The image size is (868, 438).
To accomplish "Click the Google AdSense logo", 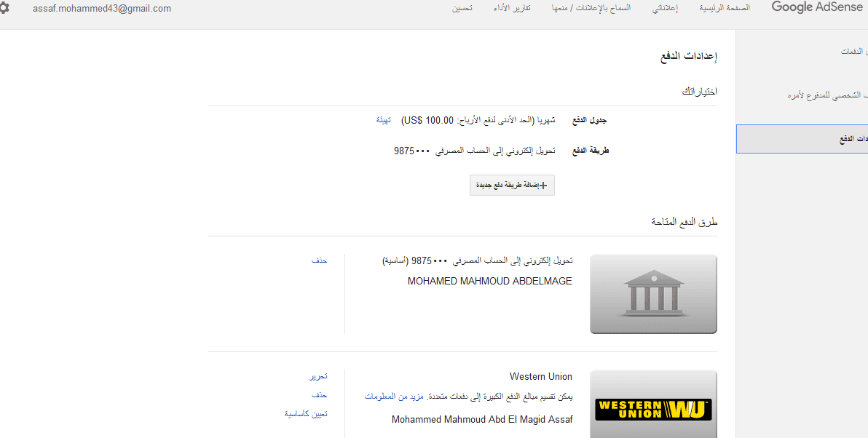I will click(x=816, y=8).
